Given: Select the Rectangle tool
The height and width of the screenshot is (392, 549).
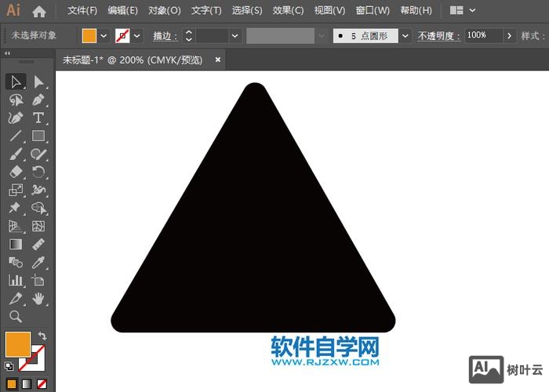Looking at the screenshot, I should [x=38, y=136].
